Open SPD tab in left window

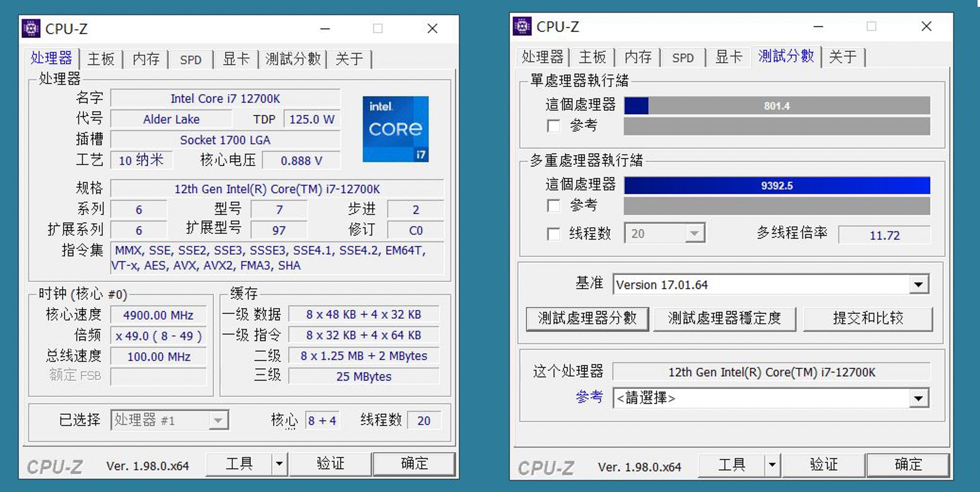[191, 59]
